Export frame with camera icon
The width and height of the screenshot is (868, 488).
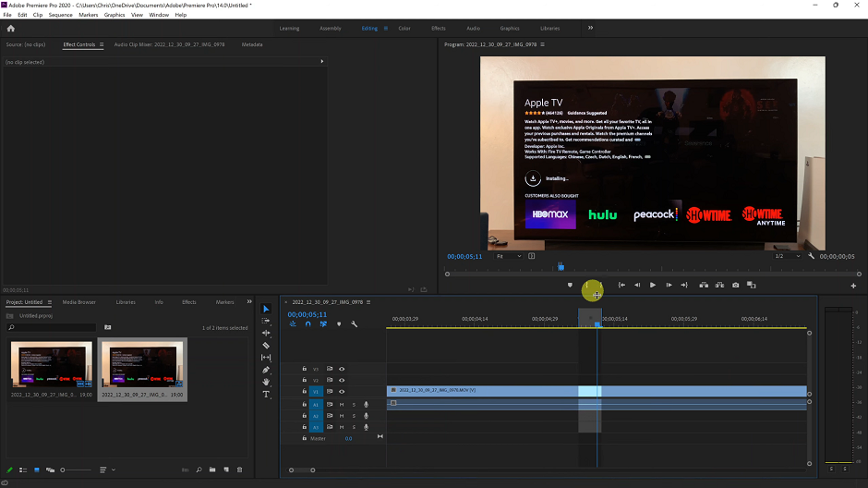pyautogui.click(x=736, y=286)
